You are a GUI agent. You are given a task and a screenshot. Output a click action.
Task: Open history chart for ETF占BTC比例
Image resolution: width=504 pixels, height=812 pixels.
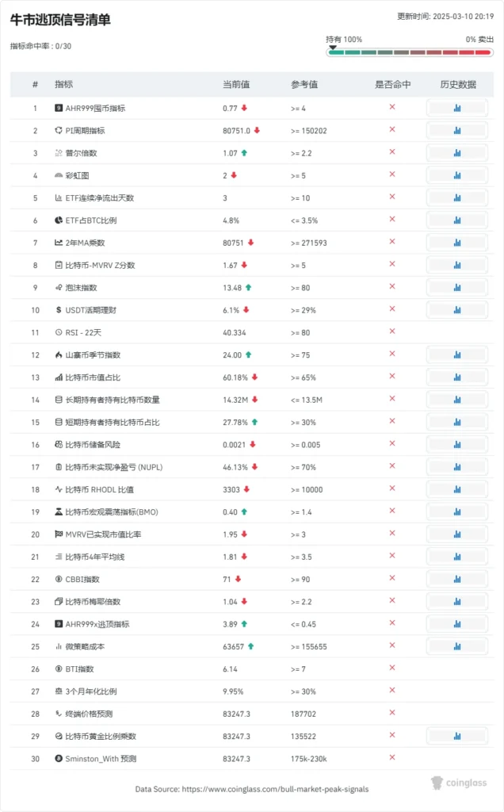point(457,220)
